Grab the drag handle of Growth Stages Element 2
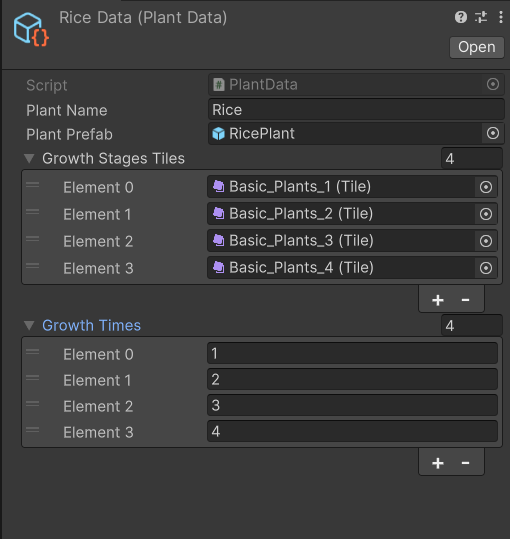The width and height of the screenshot is (510, 539). point(33,239)
